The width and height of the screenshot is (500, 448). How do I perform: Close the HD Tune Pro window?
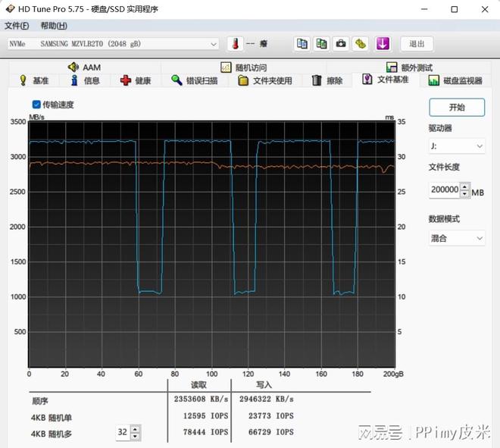[x=485, y=9]
